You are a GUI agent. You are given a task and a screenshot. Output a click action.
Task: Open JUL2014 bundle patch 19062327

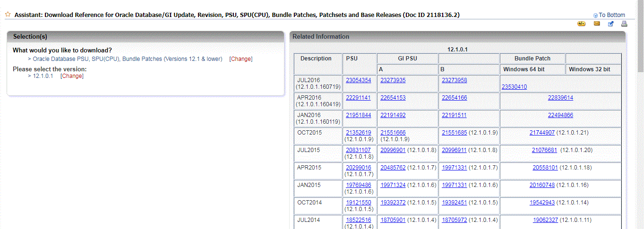(546, 220)
